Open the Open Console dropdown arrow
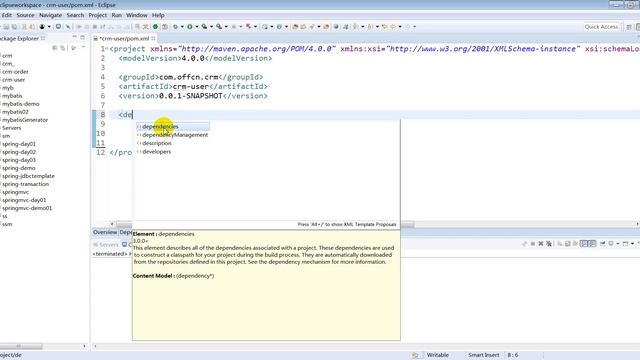The image size is (640, 360). [x=632, y=244]
